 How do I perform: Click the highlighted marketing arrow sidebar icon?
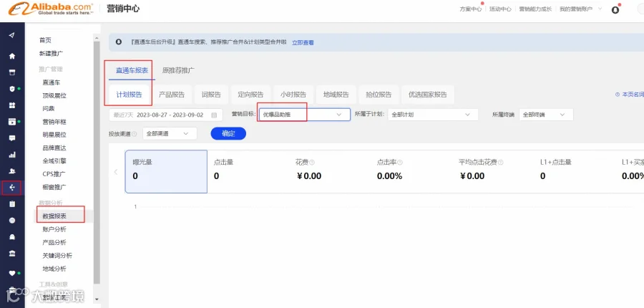(x=12, y=188)
